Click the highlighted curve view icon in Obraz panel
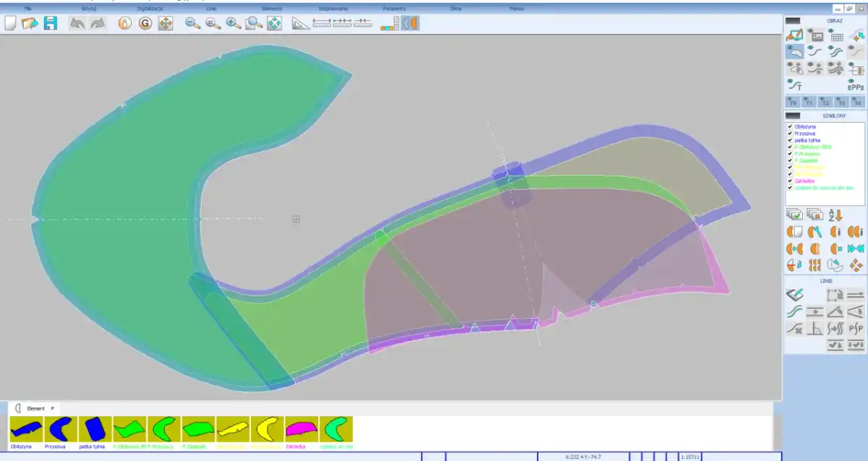868x461 pixels. [795, 52]
